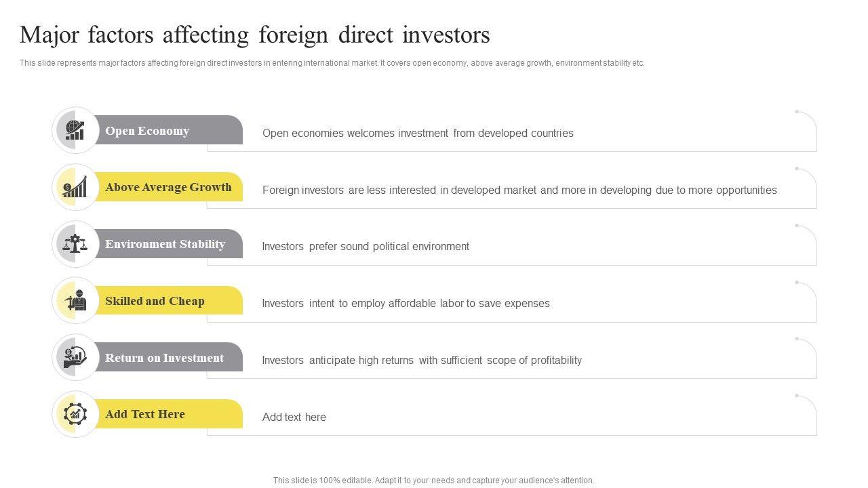Click the balance scales gear icon

pyautogui.click(x=75, y=244)
